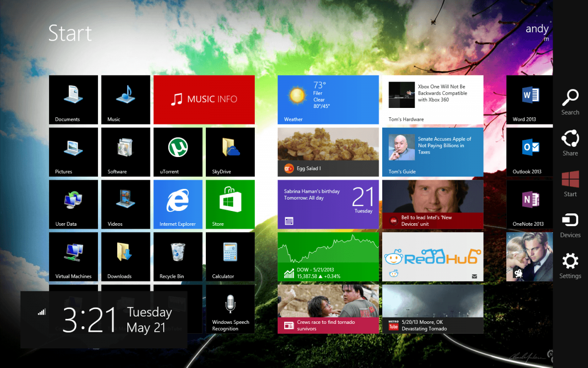Open the Recycle Bin tile
The height and width of the screenshot is (368, 588).
point(178,257)
